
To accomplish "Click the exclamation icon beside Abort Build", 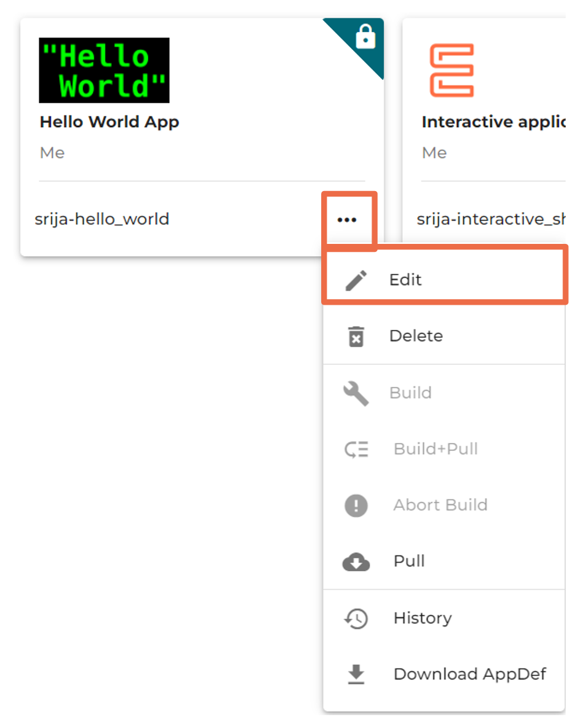I will pyautogui.click(x=356, y=505).
